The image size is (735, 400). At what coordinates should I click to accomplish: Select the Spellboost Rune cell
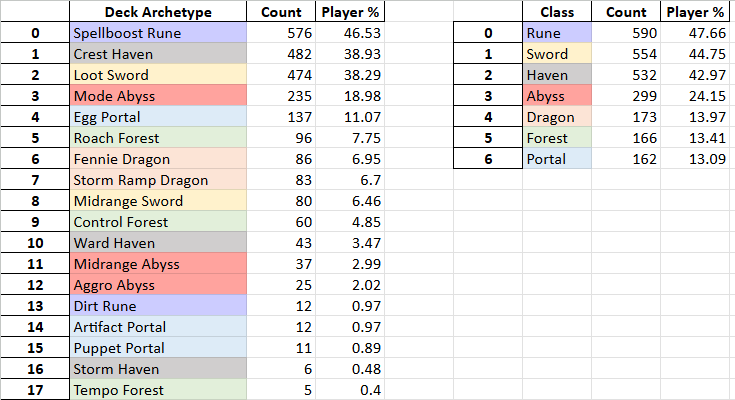point(158,33)
